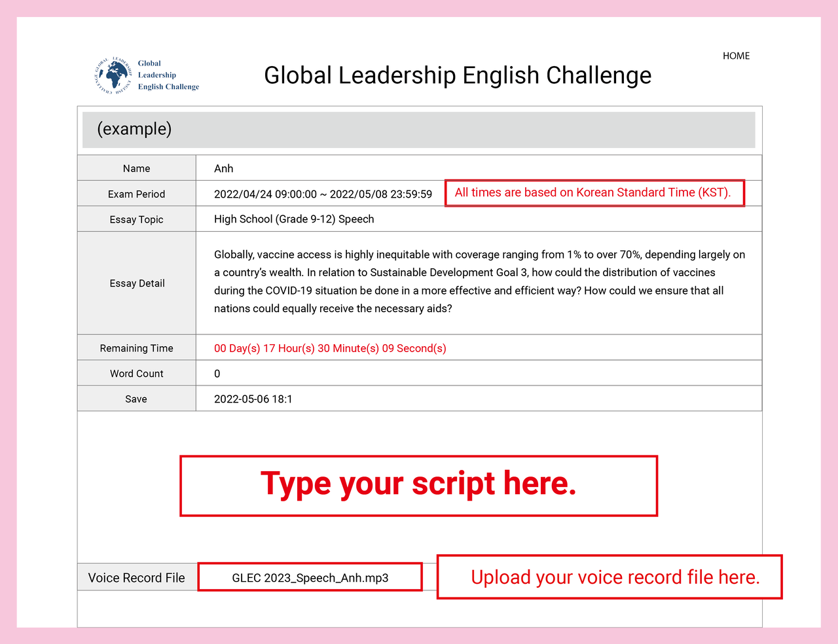Click the "Name" row label
The width and height of the screenshot is (838, 644).
[136, 168]
